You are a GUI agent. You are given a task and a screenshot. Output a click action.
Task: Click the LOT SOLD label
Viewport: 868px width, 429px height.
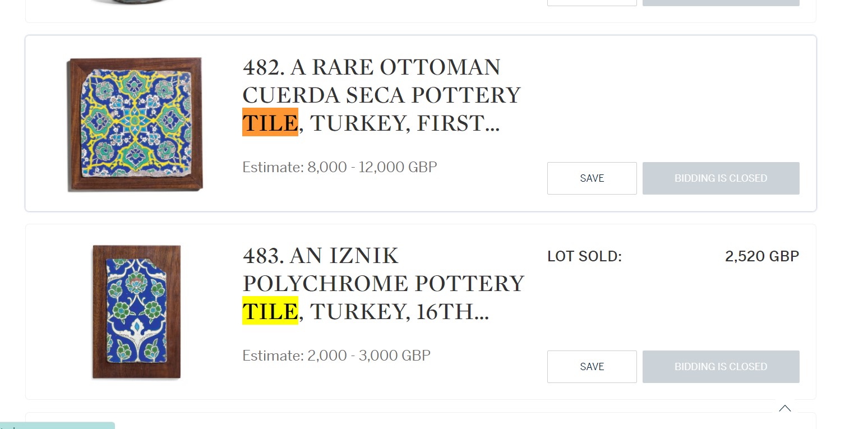tap(585, 257)
